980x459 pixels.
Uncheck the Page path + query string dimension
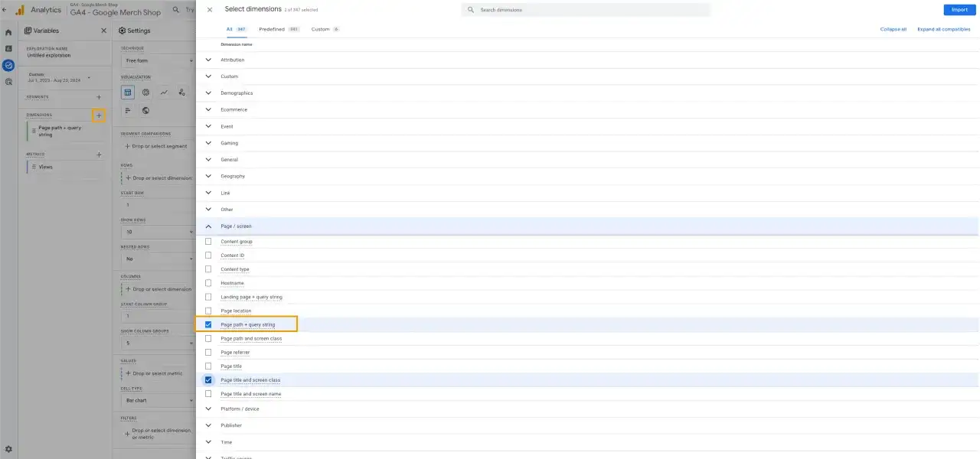(207, 324)
